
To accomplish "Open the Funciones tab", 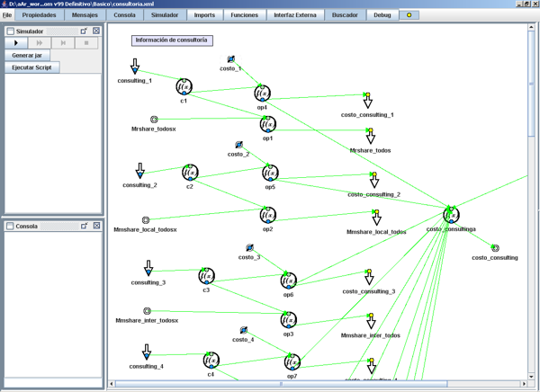I will [x=244, y=15].
